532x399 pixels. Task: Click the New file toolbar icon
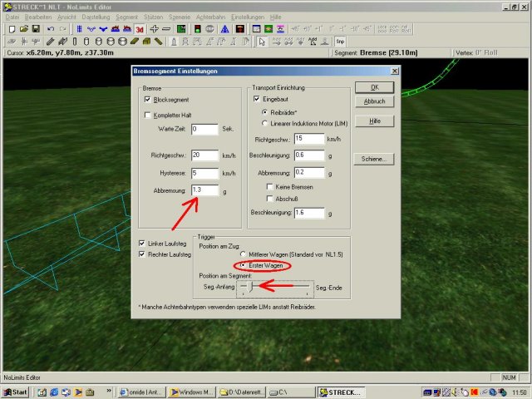(12, 29)
